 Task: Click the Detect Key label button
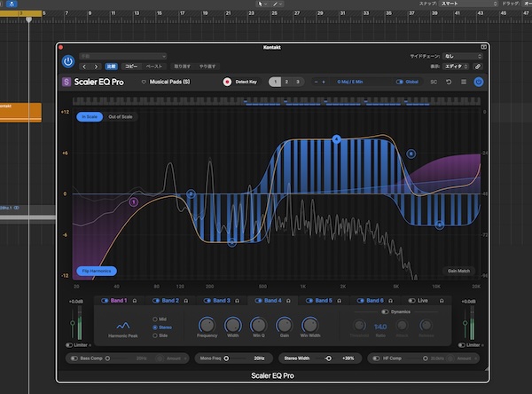pos(246,82)
